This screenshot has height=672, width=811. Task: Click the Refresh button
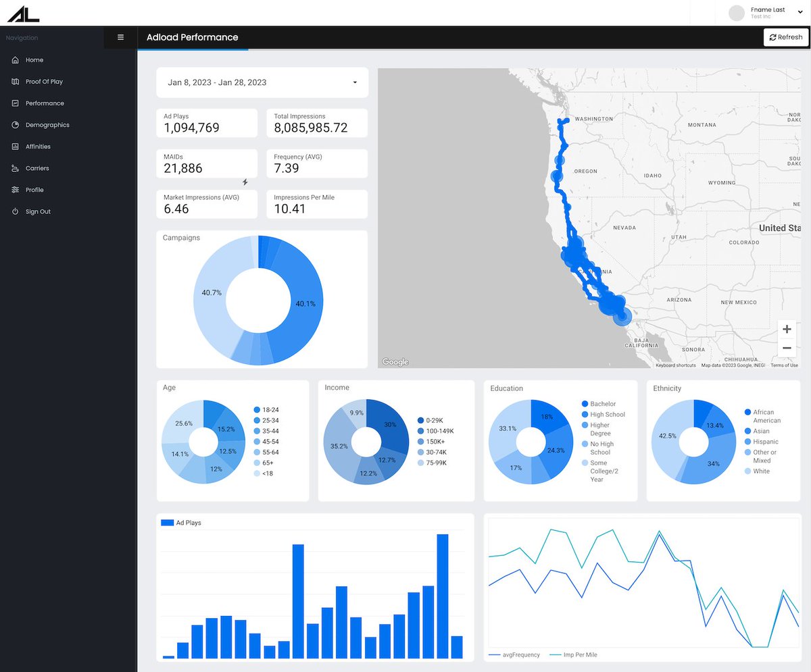click(x=785, y=37)
